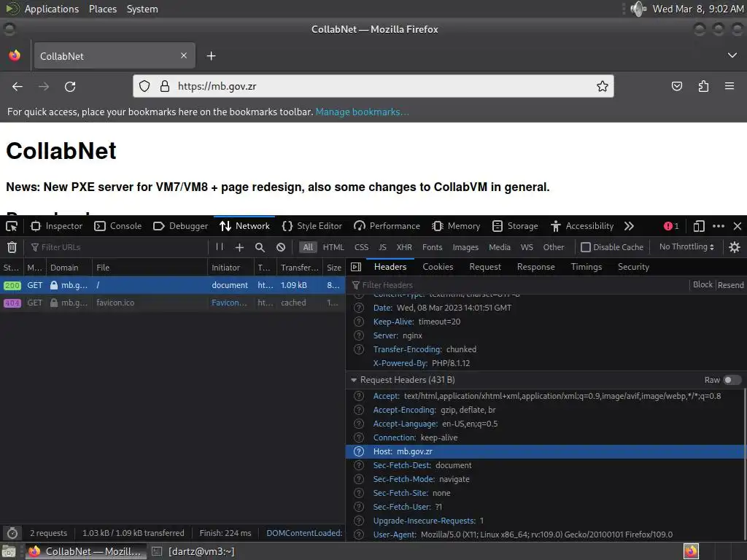Screen dimensions: 747x560
Task: Bookmark this page with the star icon
Action: 602,86
